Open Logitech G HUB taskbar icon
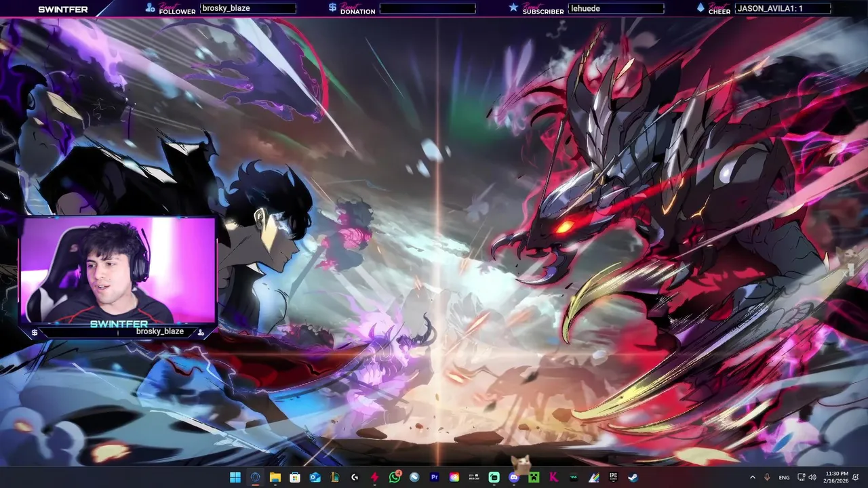Image resolution: width=868 pixels, height=488 pixels. click(355, 477)
